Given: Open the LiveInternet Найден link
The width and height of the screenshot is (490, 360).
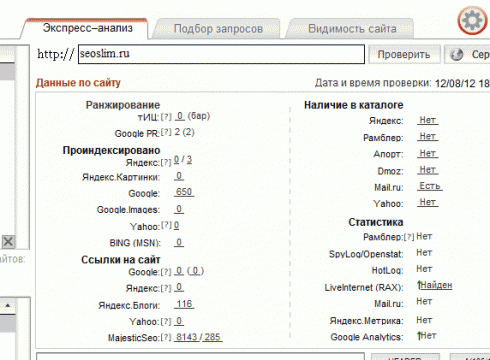Looking at the screenshot, I should point(437,285).
